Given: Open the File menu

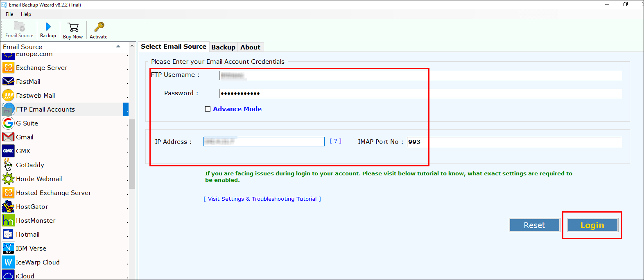Looking at the screenshot, I should 9,14.
